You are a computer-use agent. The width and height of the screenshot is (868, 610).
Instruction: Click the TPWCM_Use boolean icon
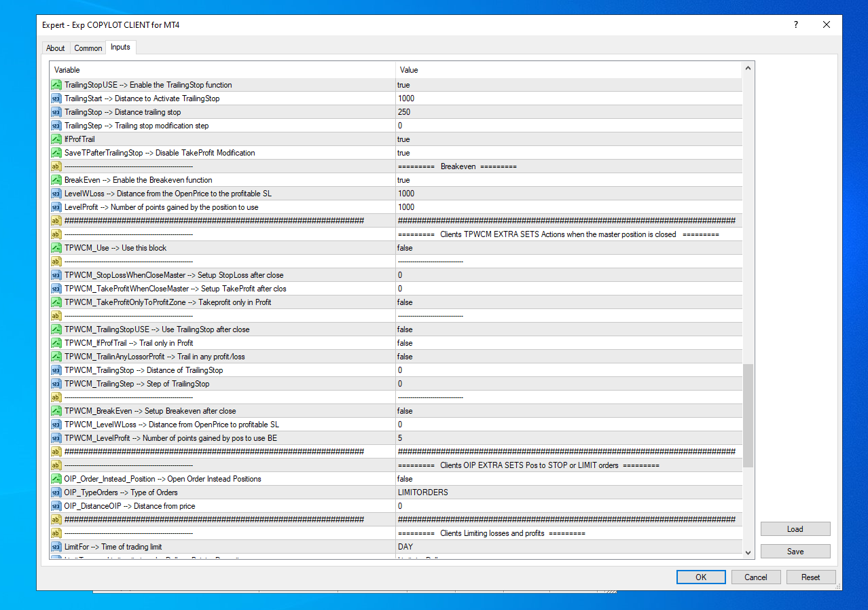click(x=56, y=248)
